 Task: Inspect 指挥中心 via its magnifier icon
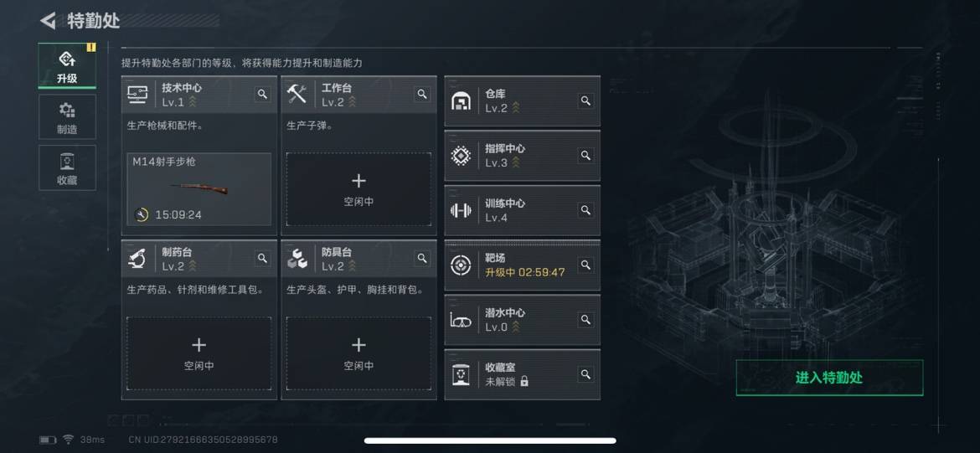pyautogui.click(x=585, y=156)
